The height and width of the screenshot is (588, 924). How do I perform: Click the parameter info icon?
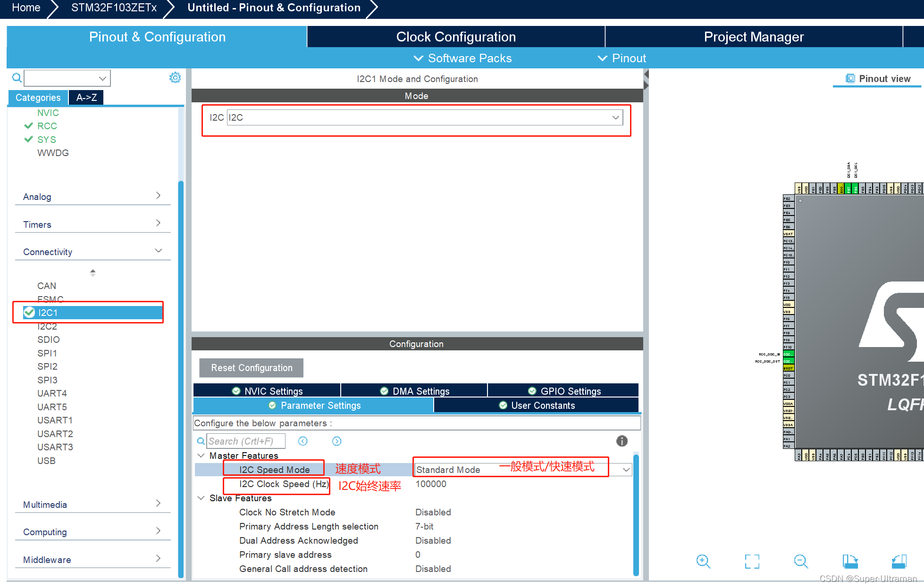622,441
